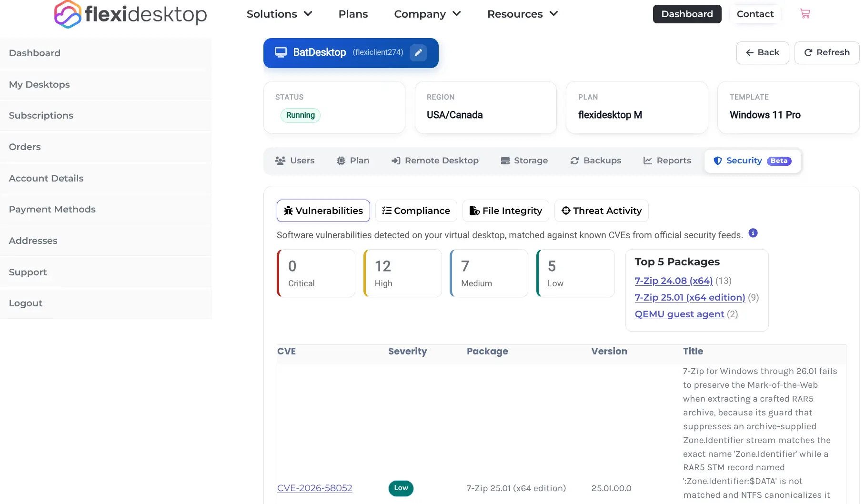865x504 pixels.
Task: Click the Backups tab sync icon
Action: [x=575, y=161]
